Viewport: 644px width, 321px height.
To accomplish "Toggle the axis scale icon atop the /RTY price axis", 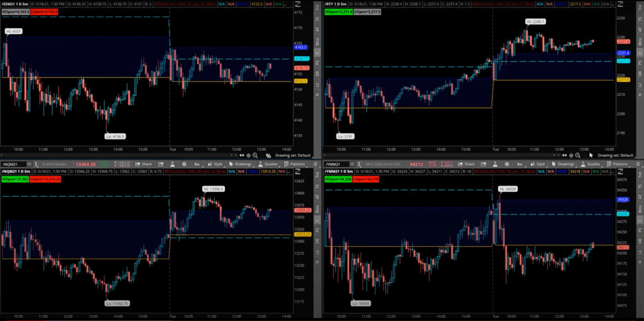I will click(620, 4).
